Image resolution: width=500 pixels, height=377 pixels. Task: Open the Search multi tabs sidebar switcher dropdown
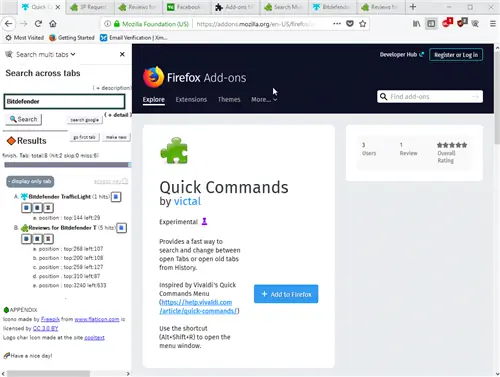(46, 54)
